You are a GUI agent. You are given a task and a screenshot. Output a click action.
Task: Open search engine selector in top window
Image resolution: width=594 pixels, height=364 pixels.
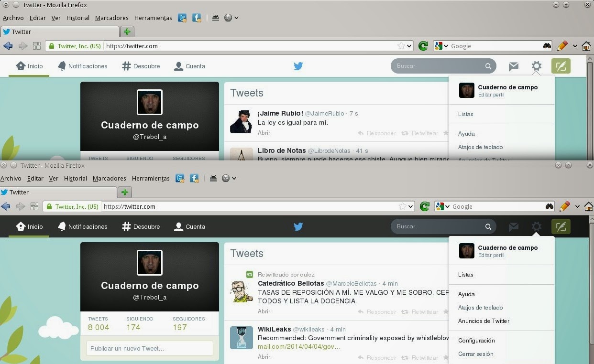tap(441, 46)
